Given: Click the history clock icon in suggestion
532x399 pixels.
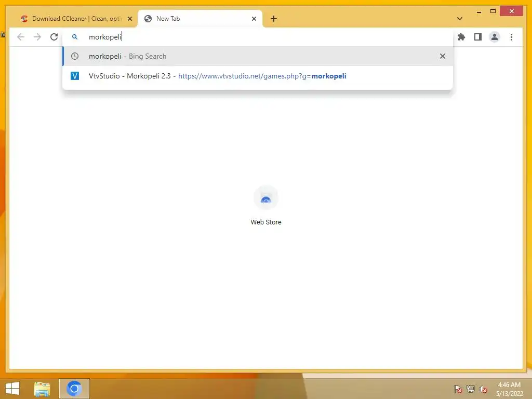Looking at the screenshot, I should (x=75, y=56).
